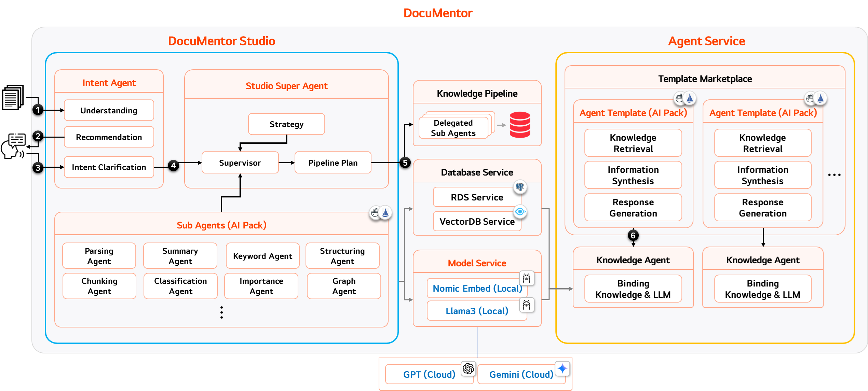Viewport: 868px width, 391px height.
Task: Select the Recommendation box
Action: [109, 137]
